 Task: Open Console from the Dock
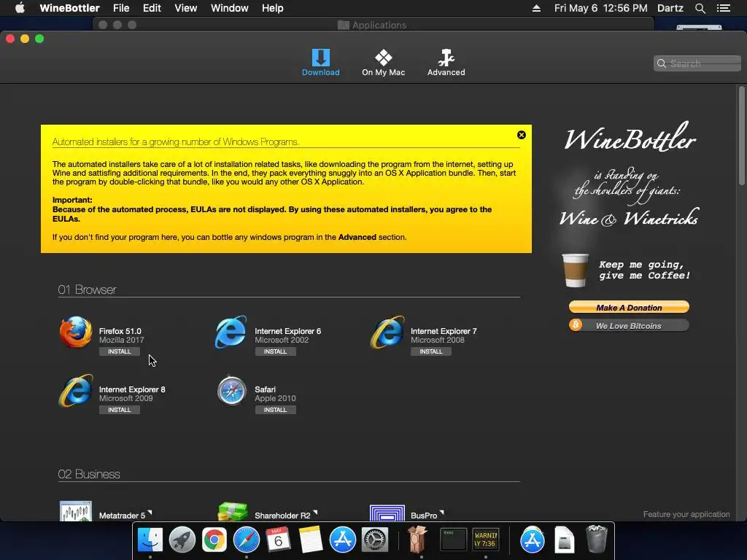[485, 540]
